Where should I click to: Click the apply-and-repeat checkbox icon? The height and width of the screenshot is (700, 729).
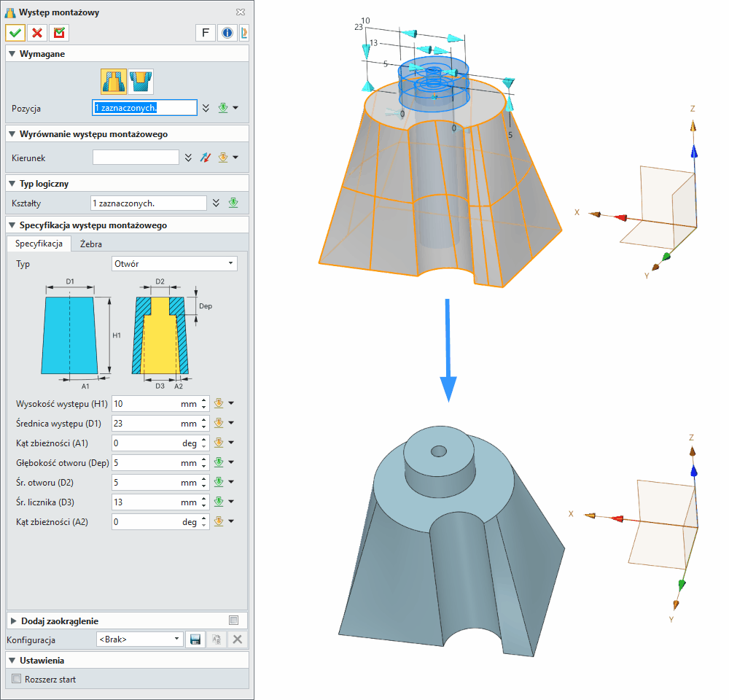click(x=59, y=33)
